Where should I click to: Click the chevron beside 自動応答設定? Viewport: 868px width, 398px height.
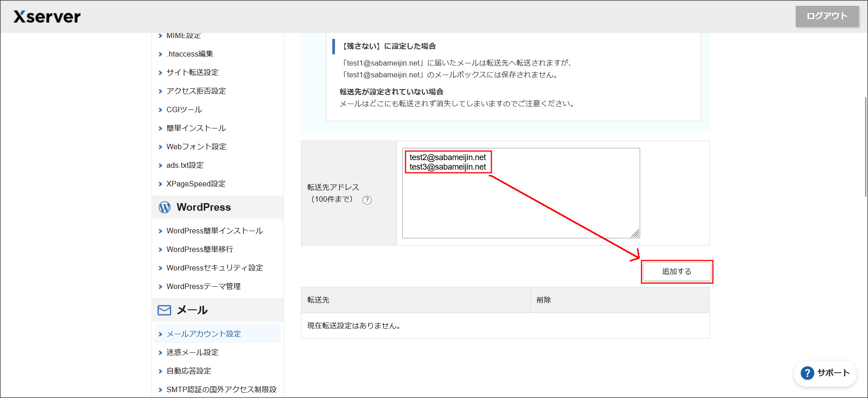pos(160,371)
